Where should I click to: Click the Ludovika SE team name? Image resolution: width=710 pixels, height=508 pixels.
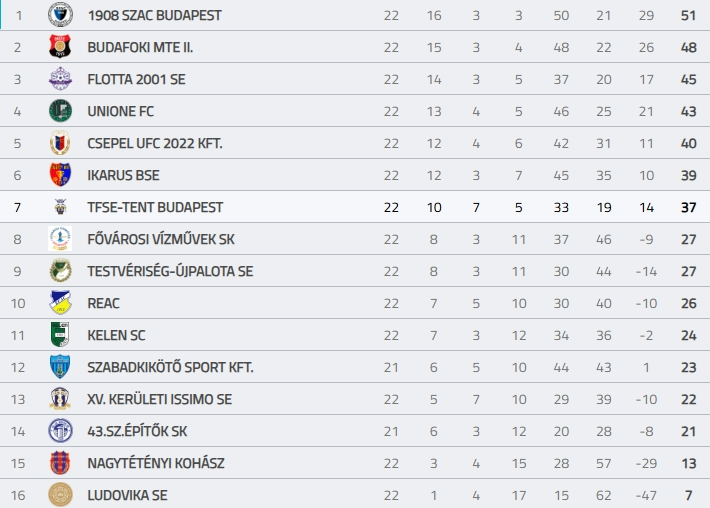click(x=129, y=495)
